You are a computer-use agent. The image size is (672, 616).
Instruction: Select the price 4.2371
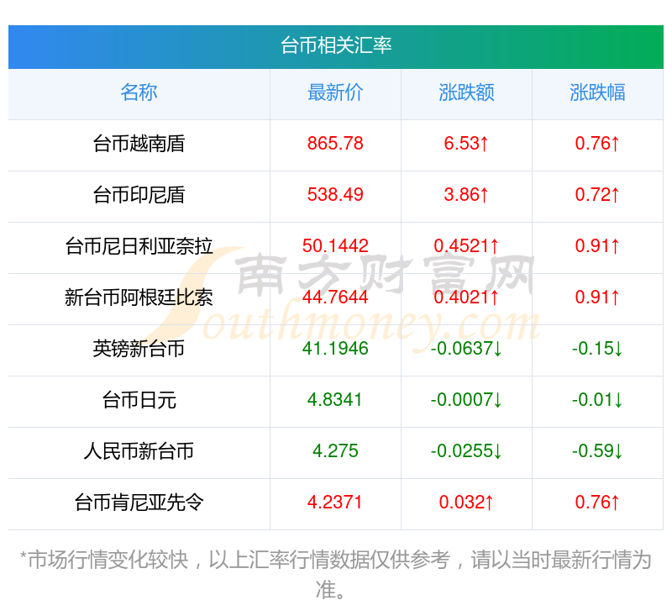(335, 503)
